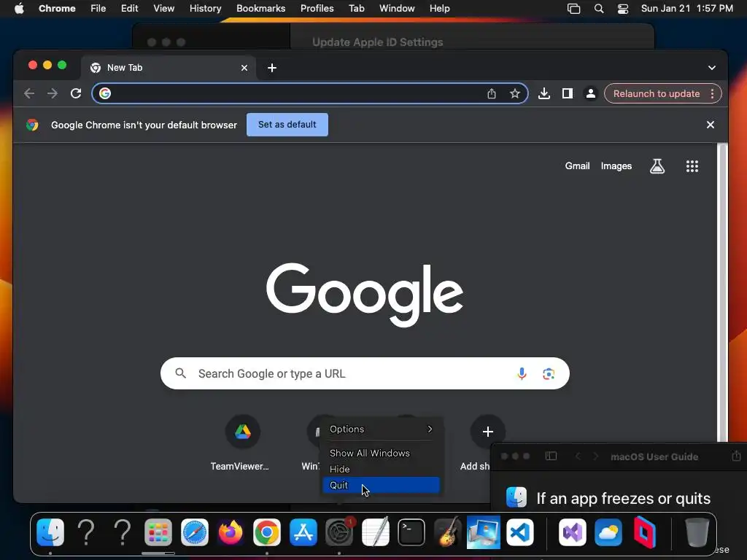This screenshot has height=560, width=747.
Task: Go back with the Chrome back arrow
Action: 29,94
